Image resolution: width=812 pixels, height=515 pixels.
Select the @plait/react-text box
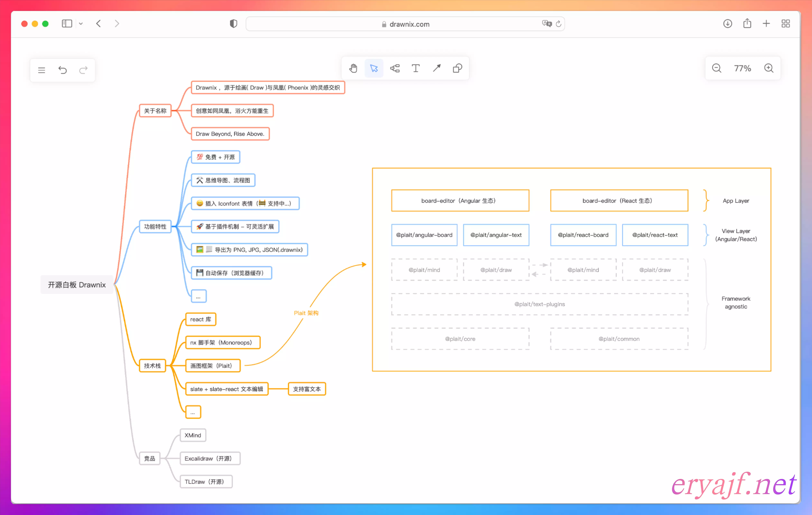pyautogui.click(x=655, y=235)
